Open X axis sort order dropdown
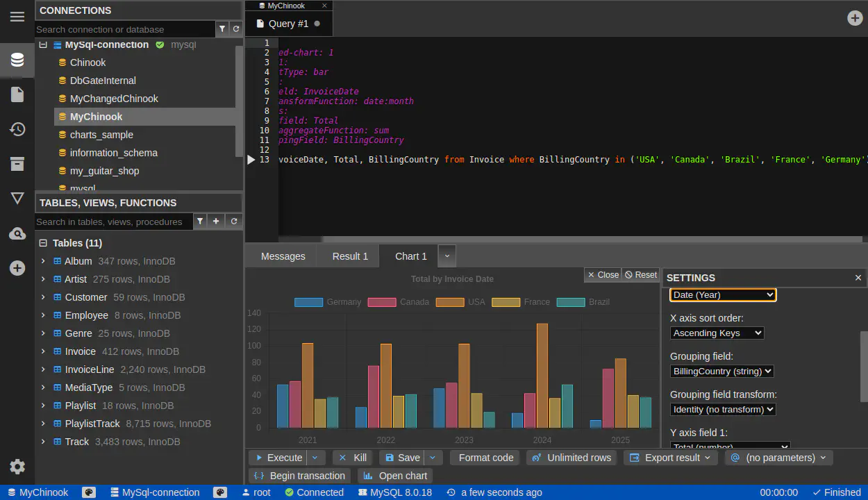Image resolution: width=868 pixels, height=500 pixels. point(717,333)
